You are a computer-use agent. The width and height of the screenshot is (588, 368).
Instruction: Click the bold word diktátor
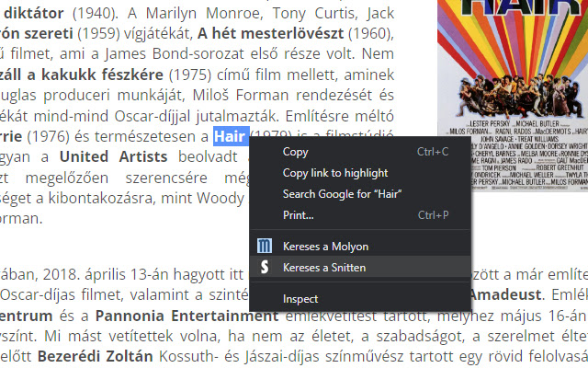(x=34, y=14)
